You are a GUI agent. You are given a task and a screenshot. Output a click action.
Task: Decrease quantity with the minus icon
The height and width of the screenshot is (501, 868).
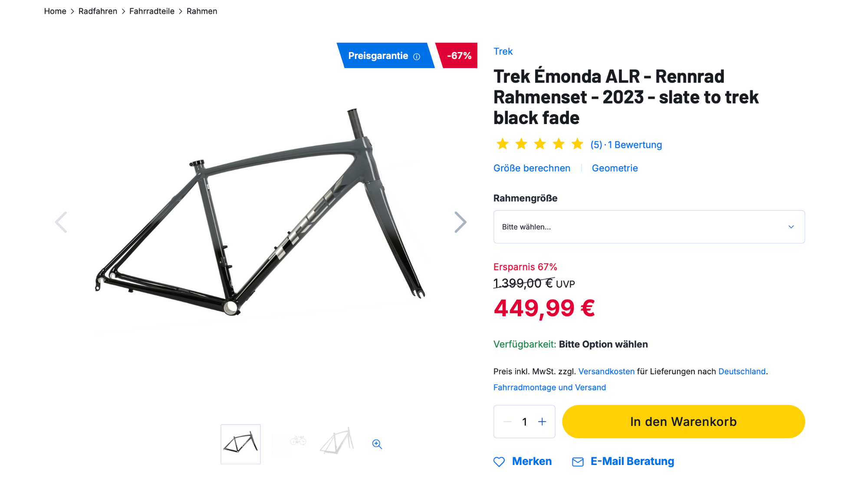click(507, 422)
